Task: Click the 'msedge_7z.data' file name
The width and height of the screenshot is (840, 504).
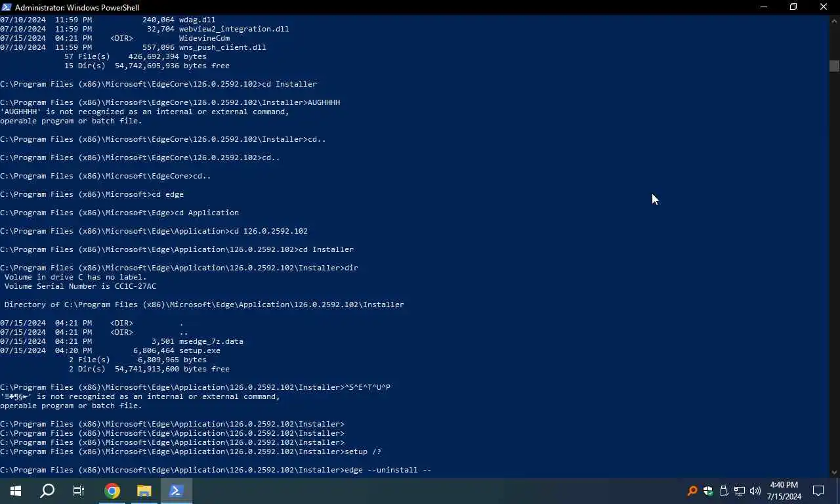Action: tap(211, 341)
